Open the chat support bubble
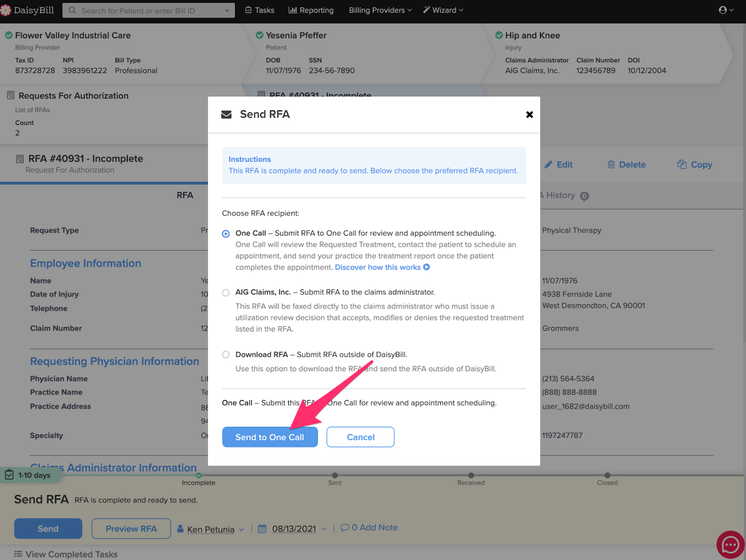 pyautogui.click(x=730, y=545)
